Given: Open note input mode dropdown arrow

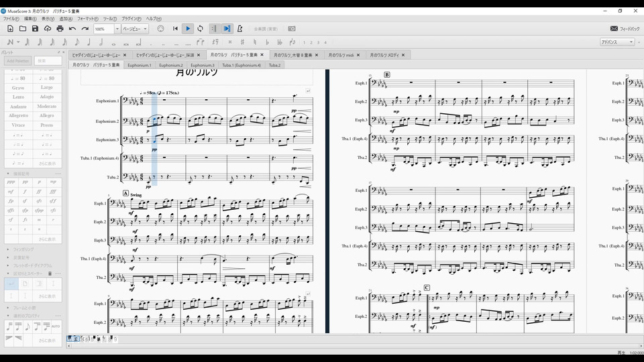Looking at the screenshot, I should click(x=18, y=42).
